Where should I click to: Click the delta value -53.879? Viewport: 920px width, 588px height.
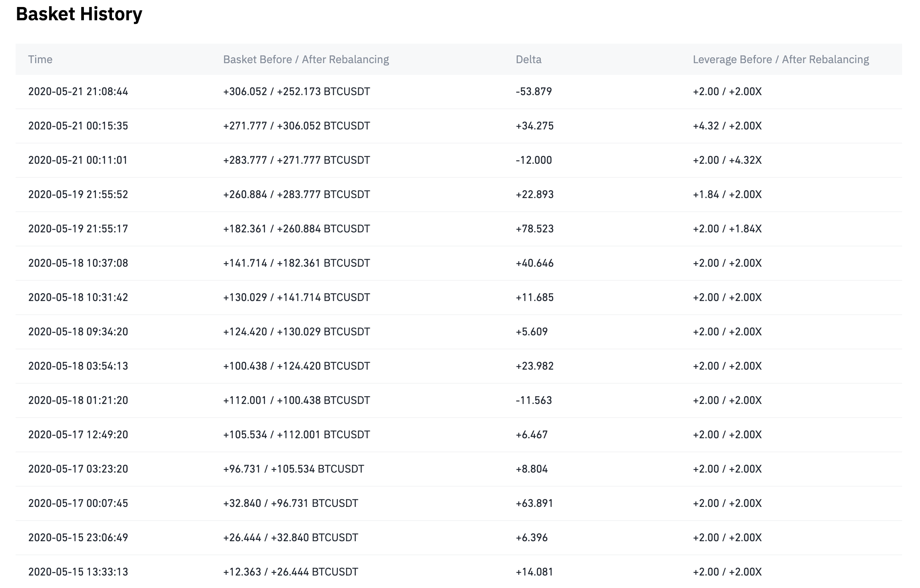coord(534,92)
